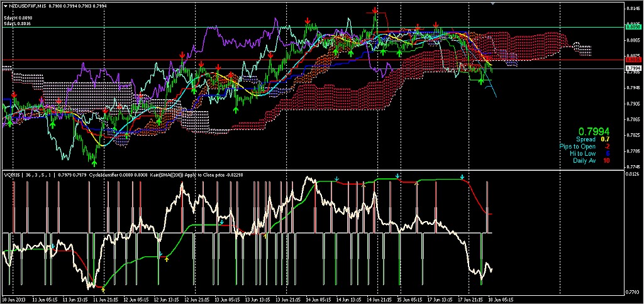The image size is (644, 304).
Task: Click the red 10 daily average value
Action: 606,160
